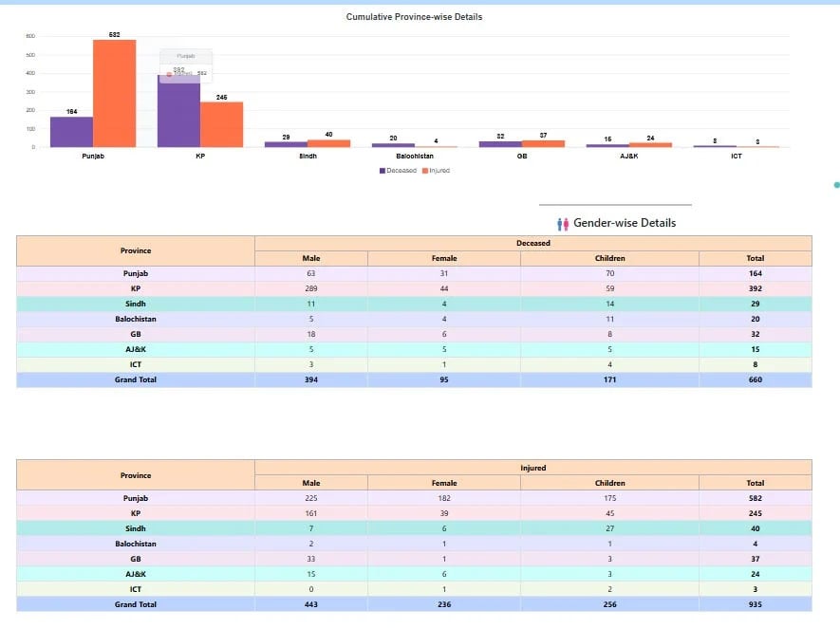Click Punjab's orange Injured bar labeled 582
Image resolution: width=840 pixels, height=628 pixels.
[114, 93]
